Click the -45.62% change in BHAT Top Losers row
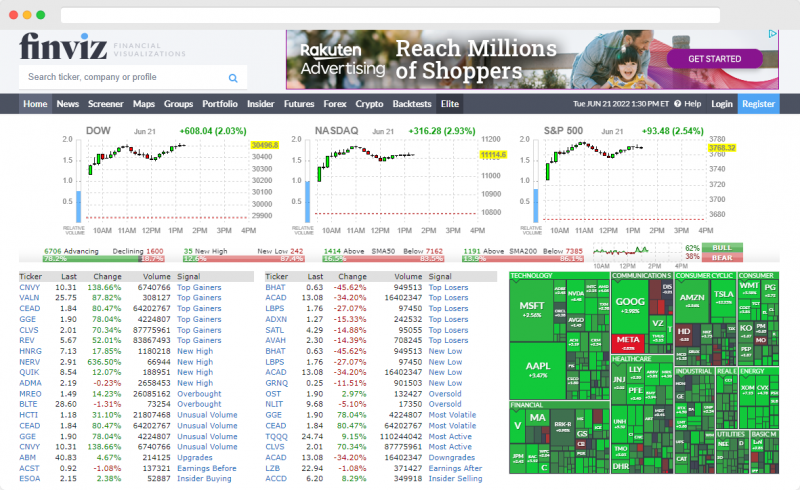The height and width of the screenshot is (490, 800). tap(350, 287)
